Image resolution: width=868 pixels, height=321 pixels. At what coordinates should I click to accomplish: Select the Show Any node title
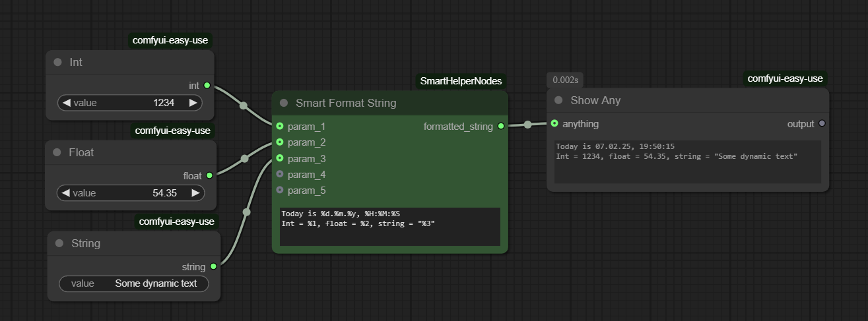click(595, 100)
